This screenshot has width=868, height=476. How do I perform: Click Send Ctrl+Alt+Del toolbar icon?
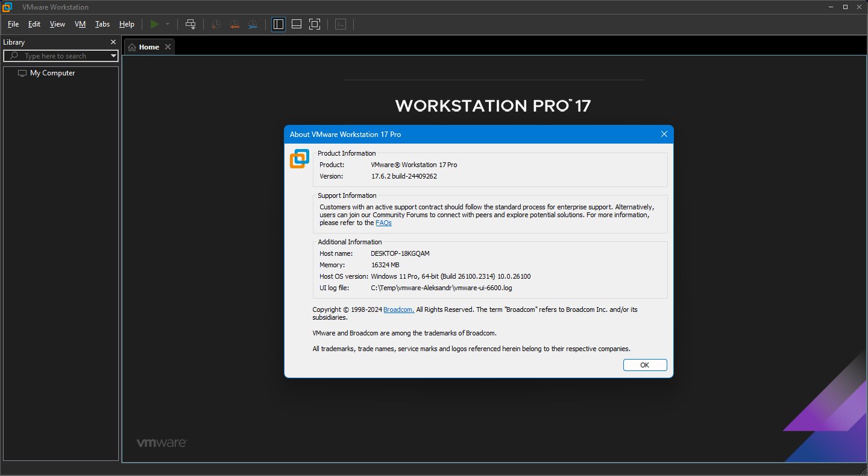[x=190, y=24]
